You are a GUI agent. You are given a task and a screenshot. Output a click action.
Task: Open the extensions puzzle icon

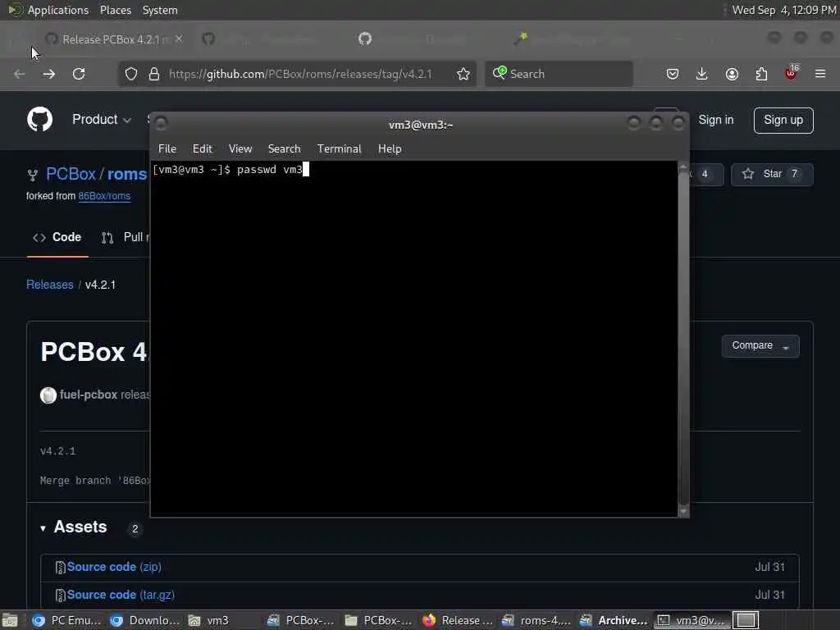click(761, 74)
